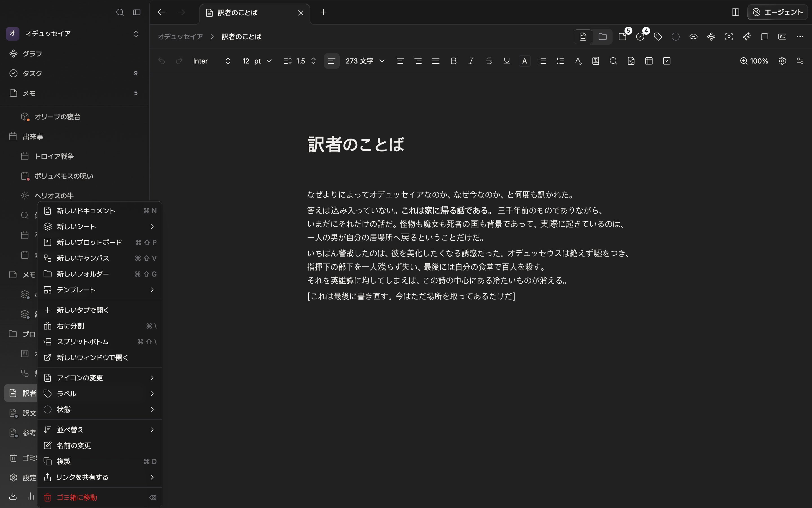Open the オリーブの寝台 item

point(74,117)
